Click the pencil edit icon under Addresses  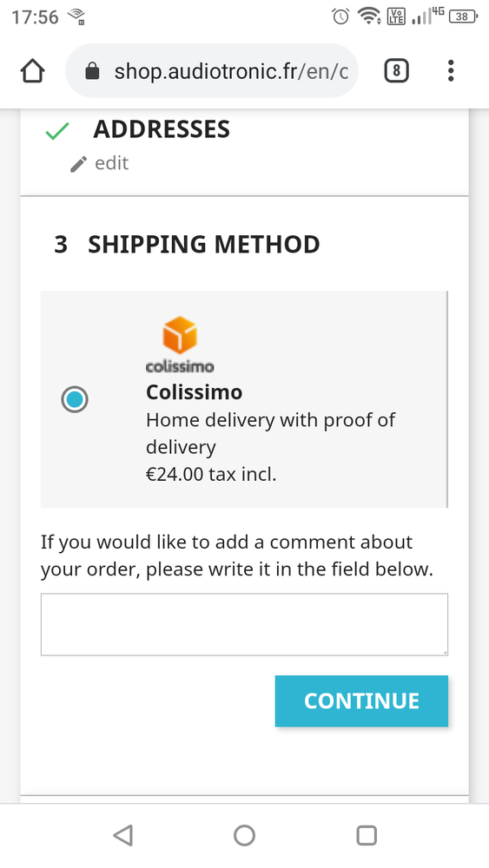tap(79, 164)
